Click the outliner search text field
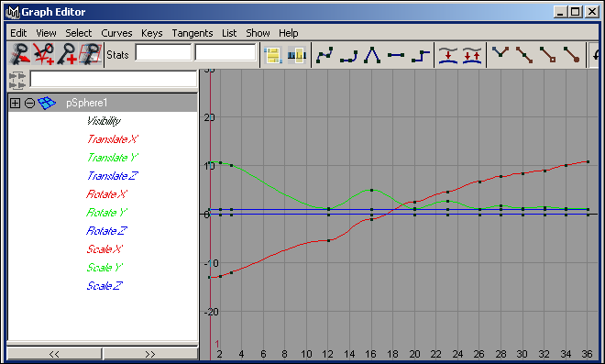Viewport: 605px width, 364px height. pyautogui.click(x=114, y=79)
